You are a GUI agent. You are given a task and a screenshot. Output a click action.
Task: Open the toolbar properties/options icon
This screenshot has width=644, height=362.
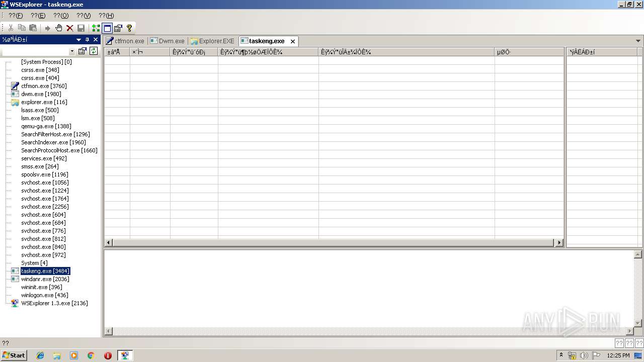point(118,28)
